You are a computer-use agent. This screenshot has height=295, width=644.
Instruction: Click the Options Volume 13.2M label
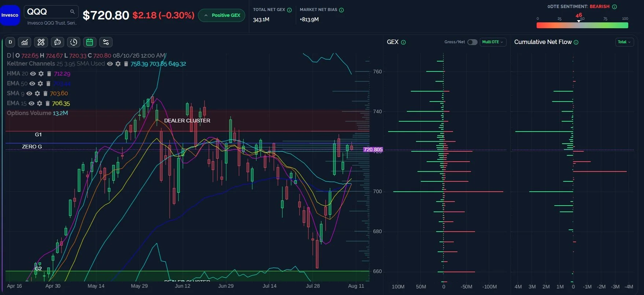pyautogui.click(x=37, y=113)
